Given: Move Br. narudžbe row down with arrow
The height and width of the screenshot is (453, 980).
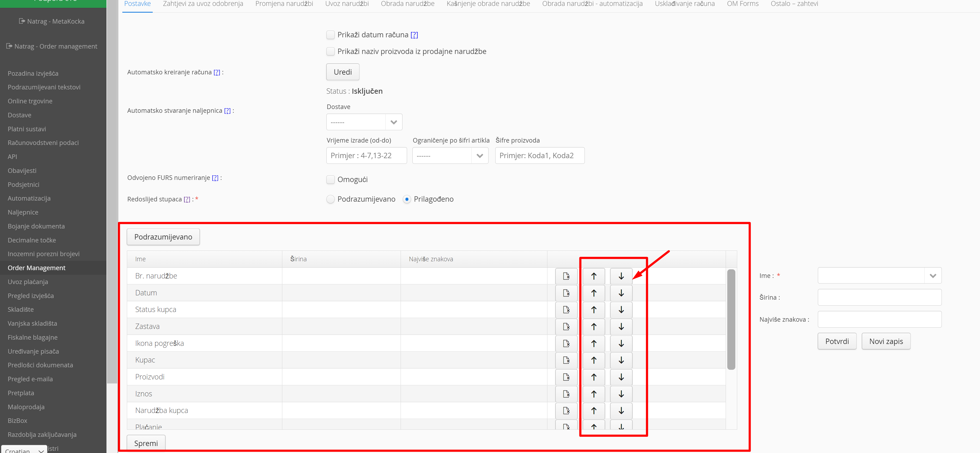Looking at the screenshot, I should pyautogui.click(x=621, y=276).
